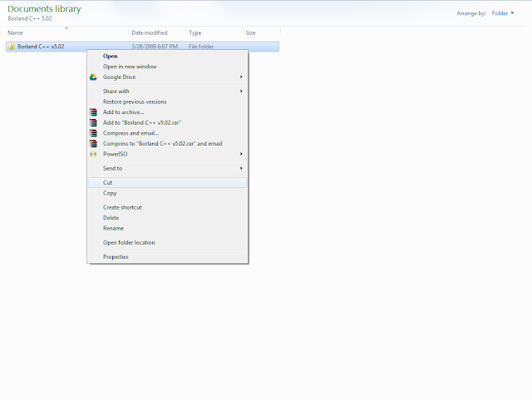
Task: Click the Borland C++ v5.02 folder name
Action: 41,47
